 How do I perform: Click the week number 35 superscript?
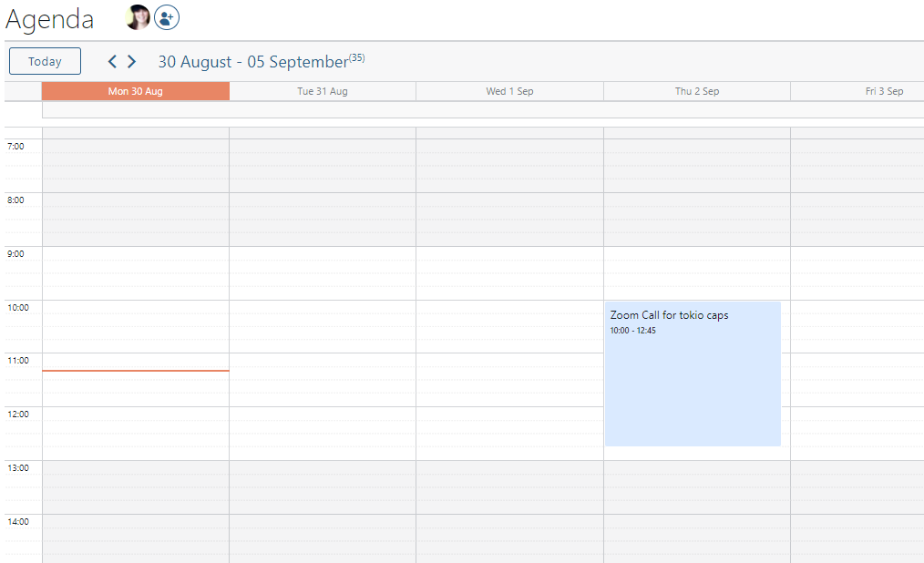pyautogui.click(x=357, y=57)
